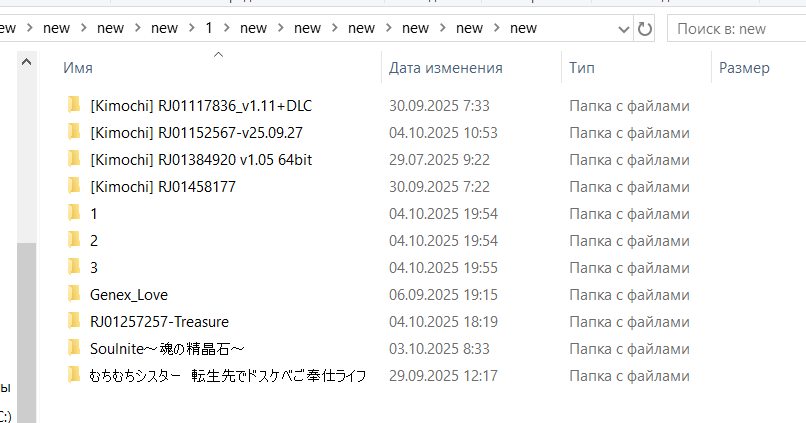Click the folder icon next to Genex_Love
The width and height of the screenshot is (806, 423).
tap(73, 294)
